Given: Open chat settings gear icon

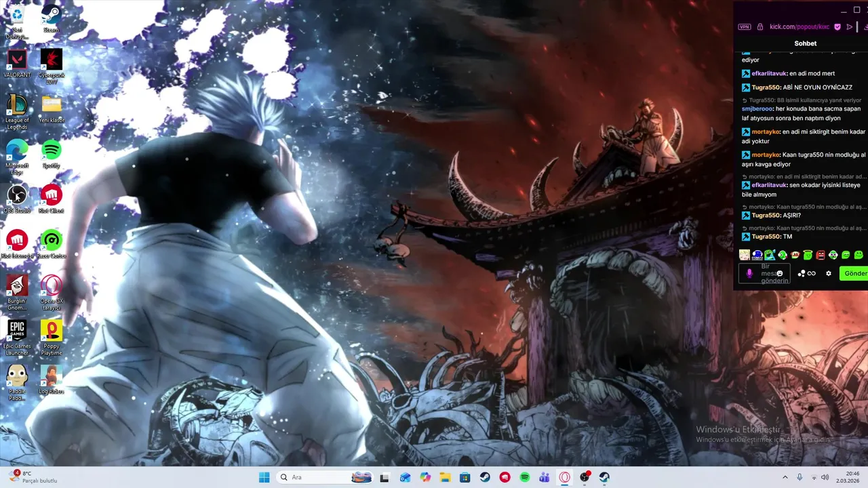Looking at the screenshot, I should 828,273.
